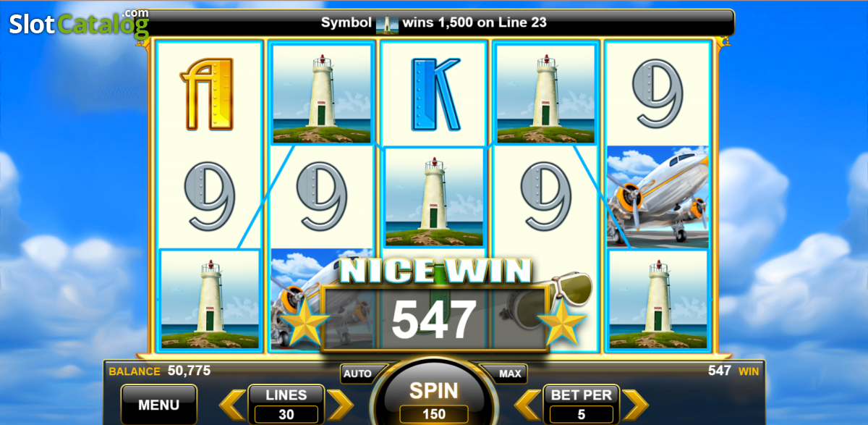The height and width of the screenshot is (425, 868).
Task: Increase BET PER with right arrow
Action: (x=635, y=405)
